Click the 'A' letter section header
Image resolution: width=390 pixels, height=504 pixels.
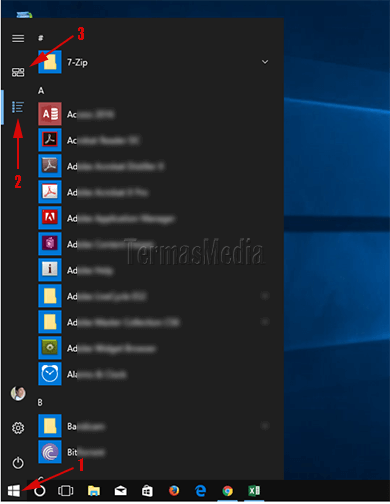41,90
